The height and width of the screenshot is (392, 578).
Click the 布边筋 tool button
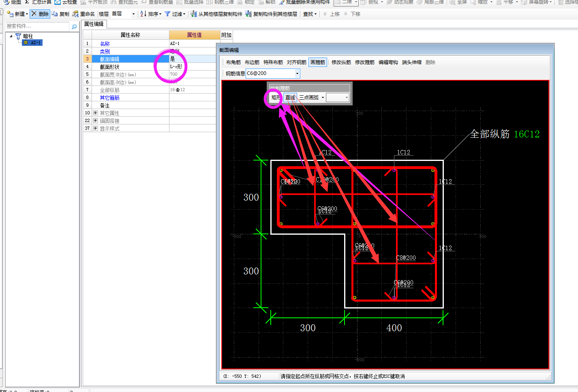pyautogui.click(x=252, y=62)
